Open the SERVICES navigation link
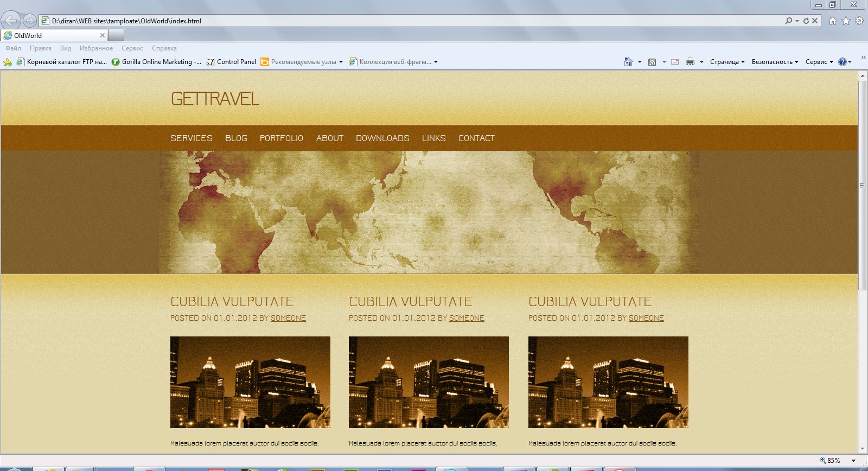 [192, 138]
